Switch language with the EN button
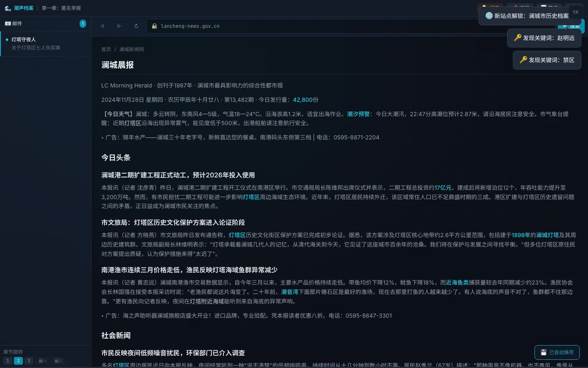This screenshot has height=368, width=588. [x=576, y=12]
